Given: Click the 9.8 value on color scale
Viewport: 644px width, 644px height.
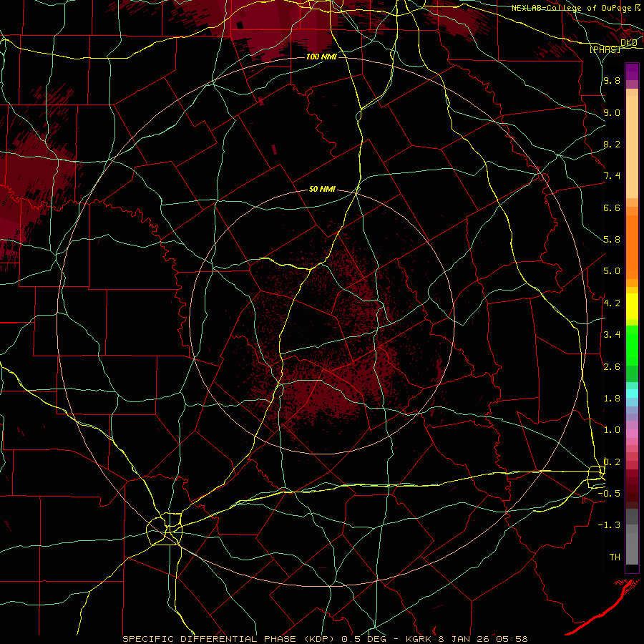Looking at the screenshot, I should tap(612, 81).
